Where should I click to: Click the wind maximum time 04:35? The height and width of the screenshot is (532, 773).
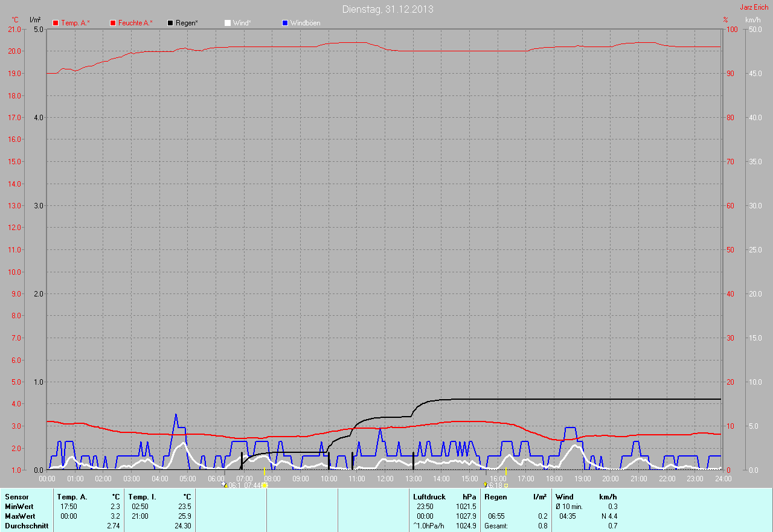pos(567,516)
